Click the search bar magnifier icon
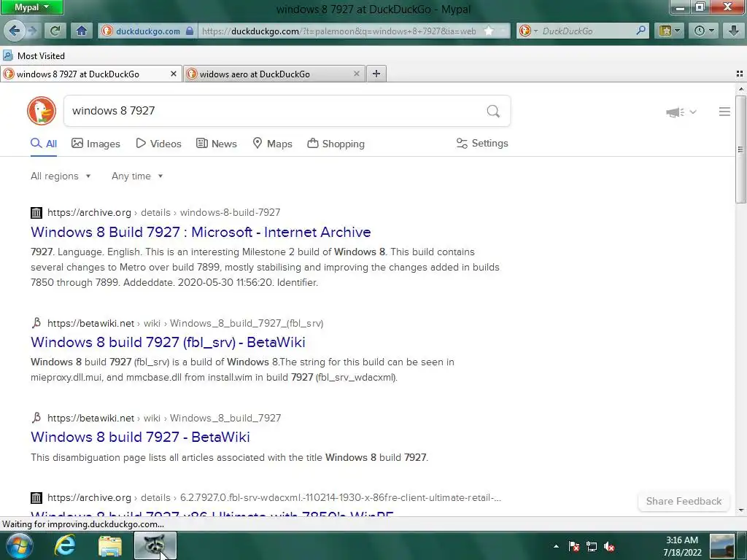 coord(641,31)
